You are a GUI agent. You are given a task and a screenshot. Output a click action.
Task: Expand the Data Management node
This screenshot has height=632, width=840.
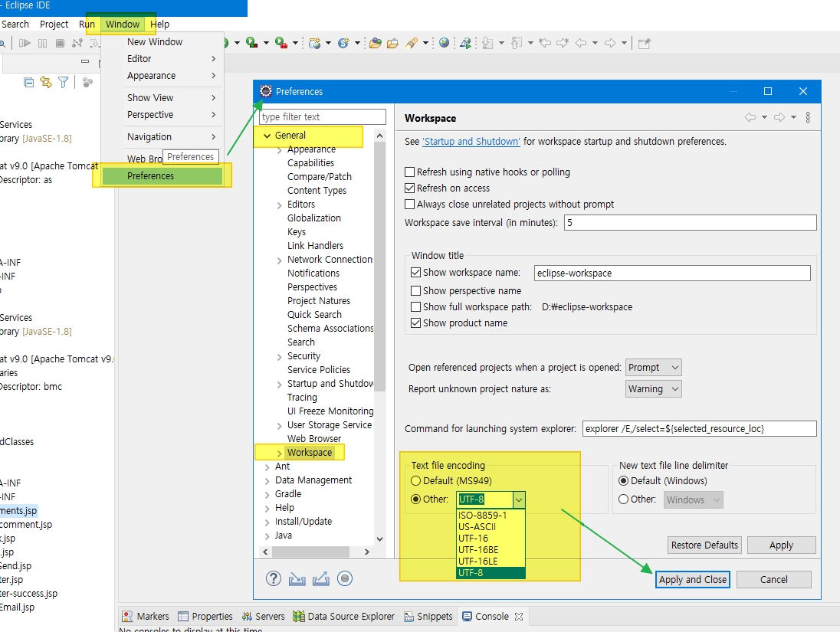(x=267, y=481)
